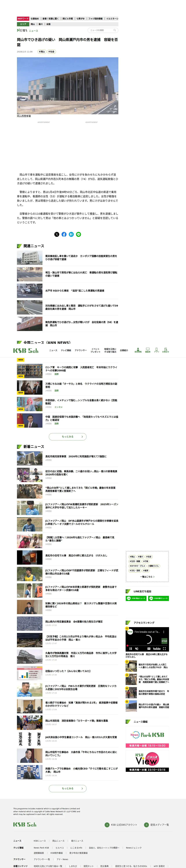This screenshot has height=868, width=186.
Task: Open footer link 香川ニュース
Action: tap(77, 841)
